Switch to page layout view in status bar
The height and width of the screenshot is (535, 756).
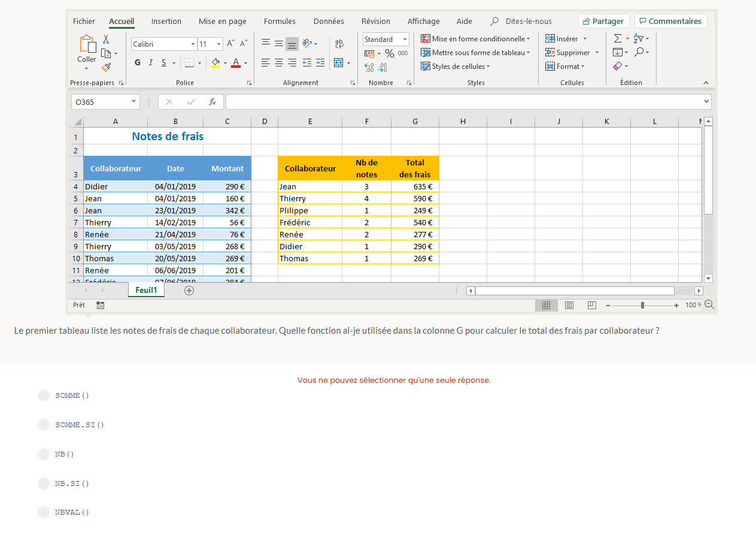569,305
